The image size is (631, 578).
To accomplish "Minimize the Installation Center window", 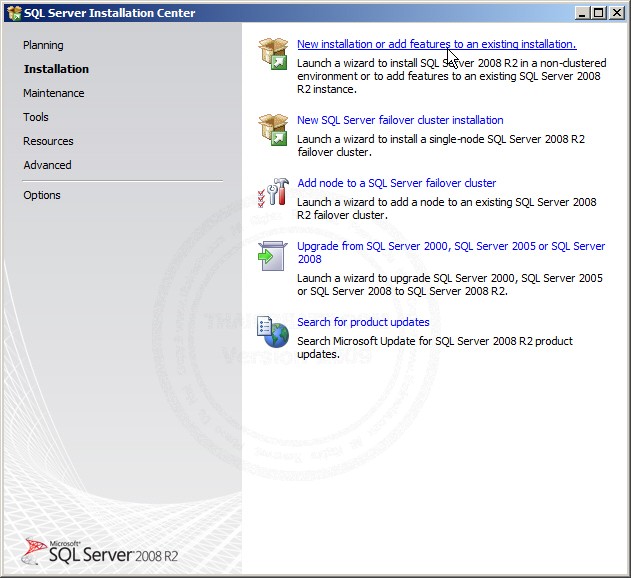I will click(x=582, y=13).
